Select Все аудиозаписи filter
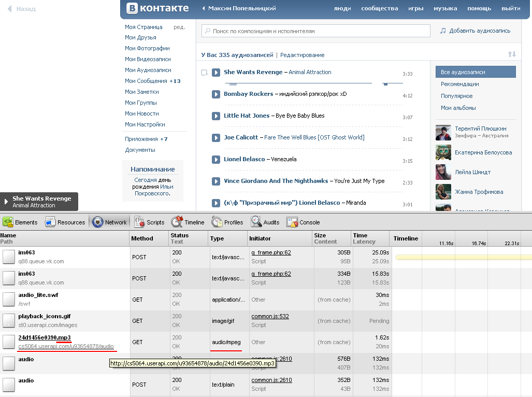This screenshot has width=532, height=397. click(x=476, y=72)
